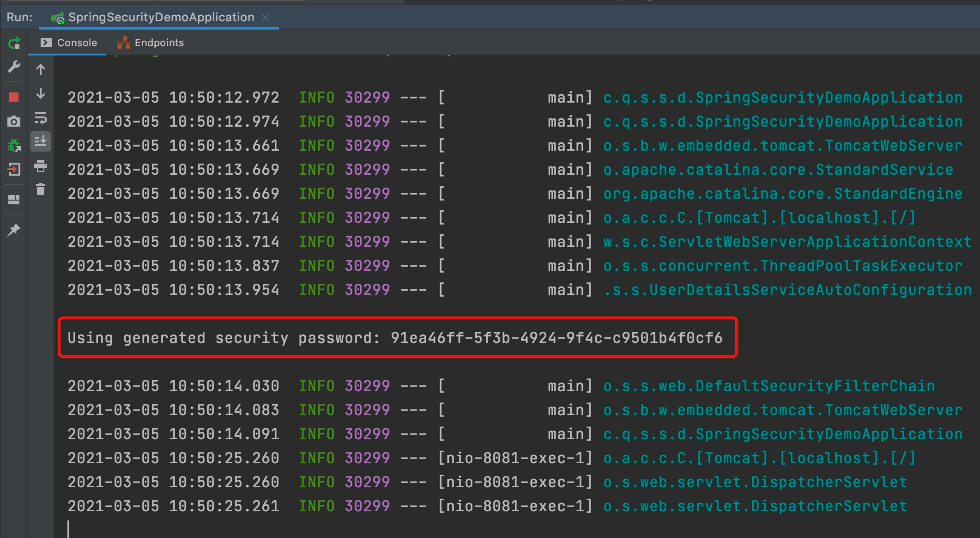Click the green bug debugger icon
The width and height of the screenshot is (980, 538).
[14, 146]
